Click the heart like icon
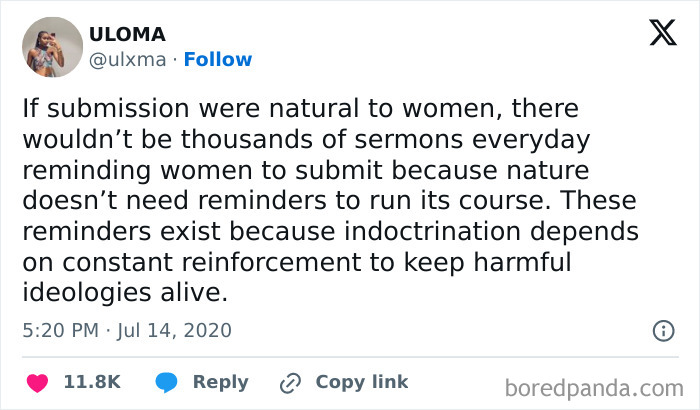 (x=38, y=382)
